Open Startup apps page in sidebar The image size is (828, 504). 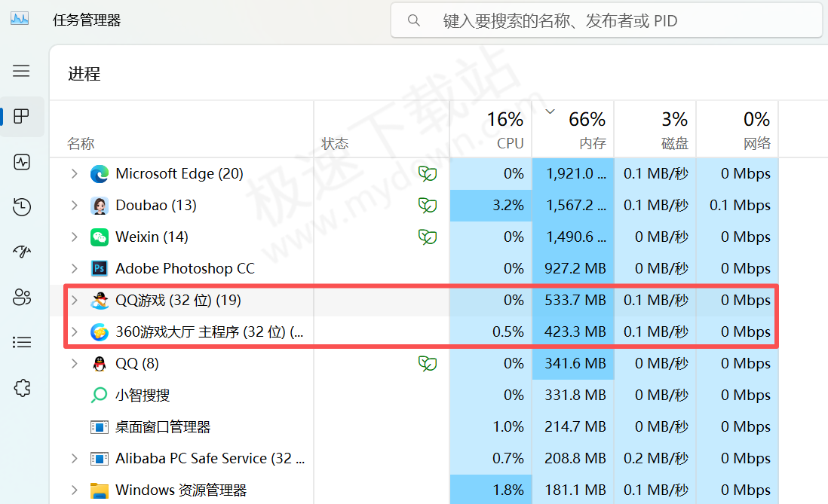coord(21,252)
